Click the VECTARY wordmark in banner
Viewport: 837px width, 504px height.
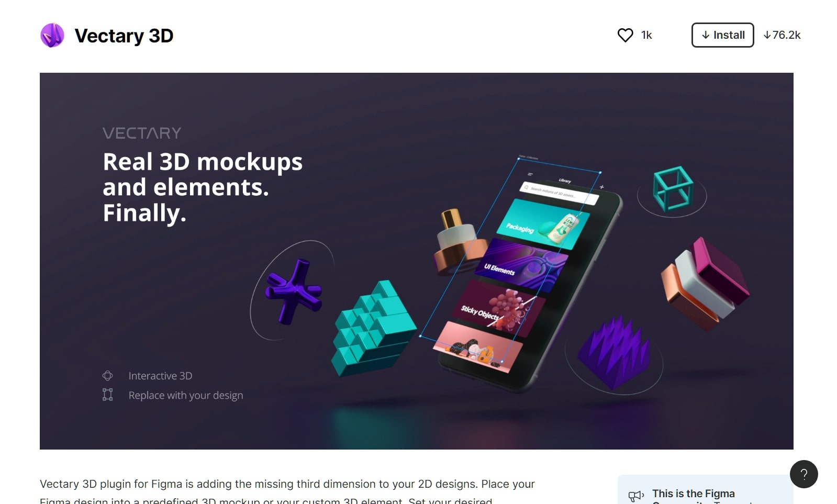click(x=142, y=133)
